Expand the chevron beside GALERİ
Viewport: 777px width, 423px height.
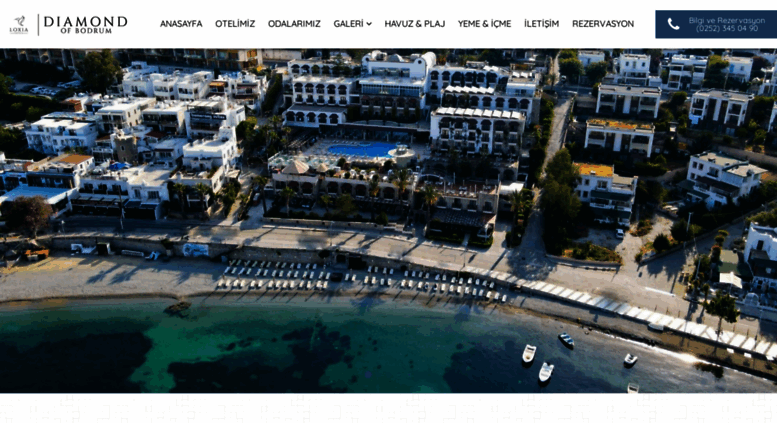[x=369, y=24]
